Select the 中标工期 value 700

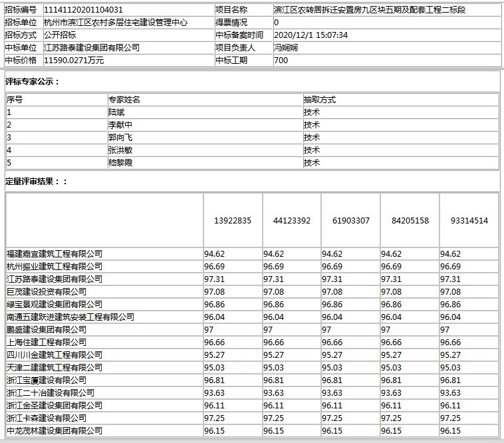tap(281, 60)
